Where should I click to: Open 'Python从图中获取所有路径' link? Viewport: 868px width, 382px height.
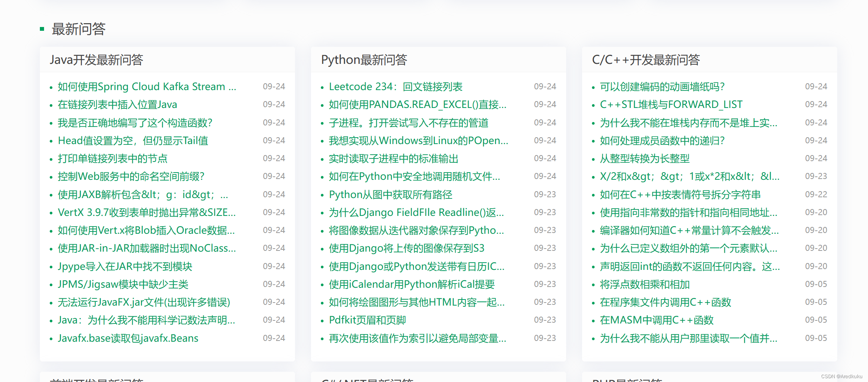pos(391,195)
